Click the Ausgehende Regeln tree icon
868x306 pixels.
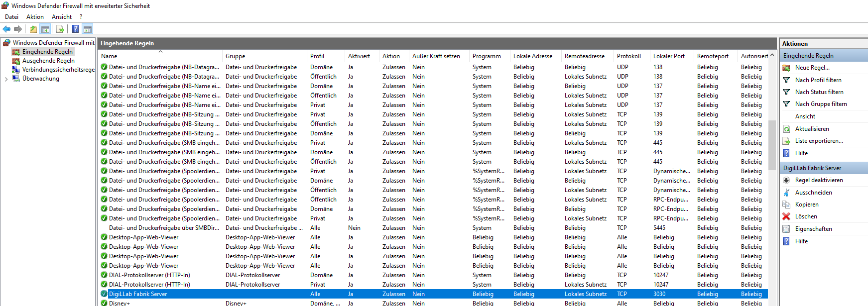16,61
